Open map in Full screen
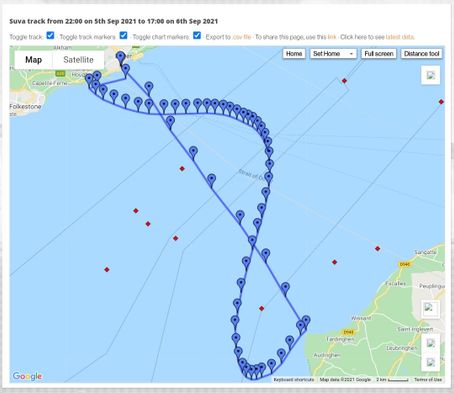454x393 pixels. click(379, 54)
